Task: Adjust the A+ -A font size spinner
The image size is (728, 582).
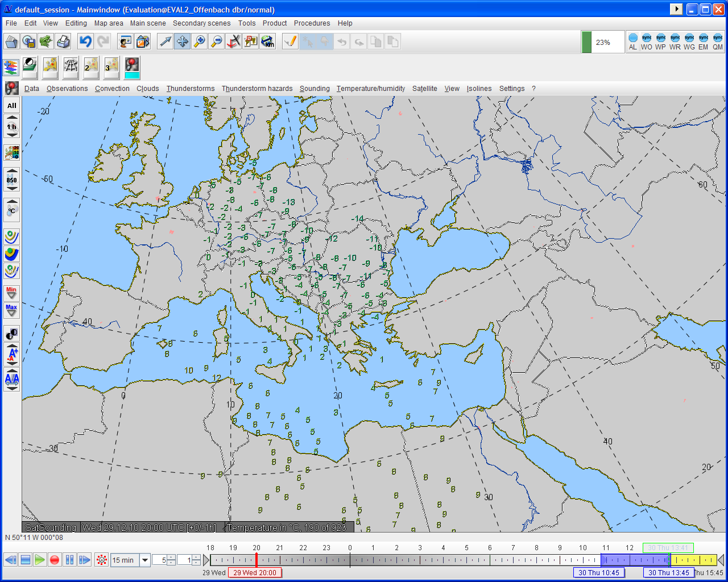Action: point(12,355)
